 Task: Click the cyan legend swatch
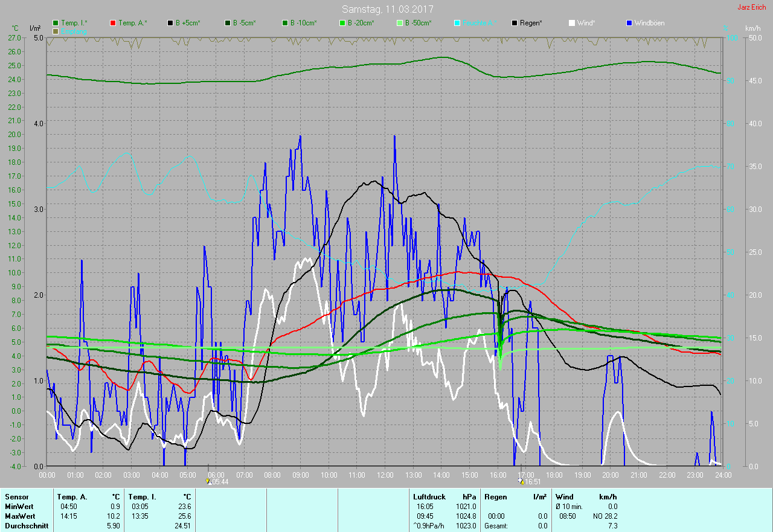tap(457, 23)
